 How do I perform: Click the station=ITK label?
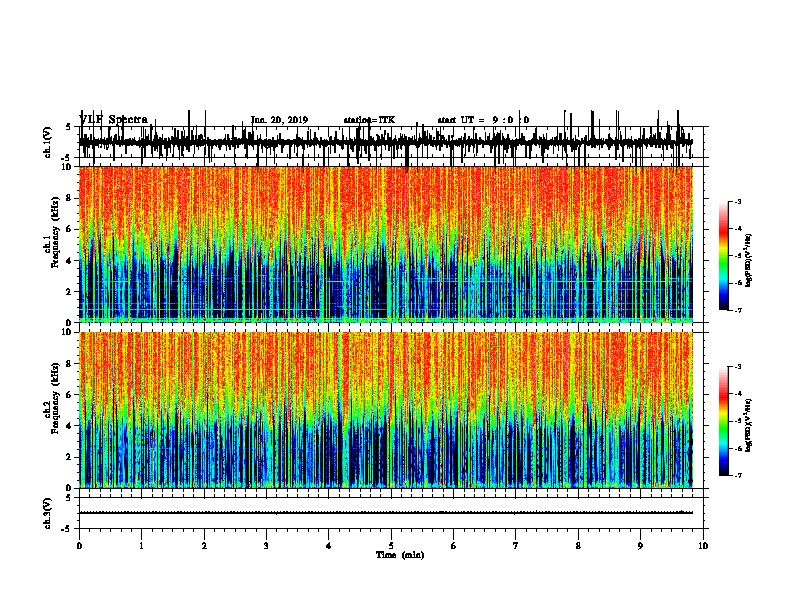pos(369,120)
